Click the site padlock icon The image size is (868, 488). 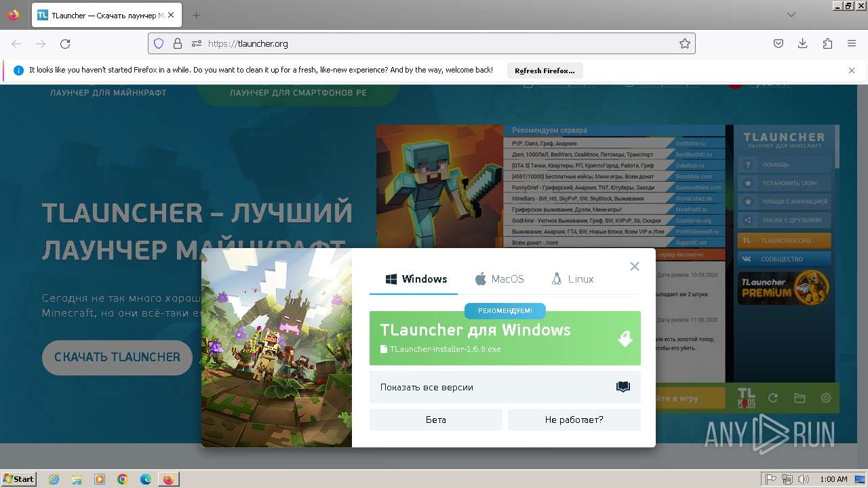[x=178, y=43]
